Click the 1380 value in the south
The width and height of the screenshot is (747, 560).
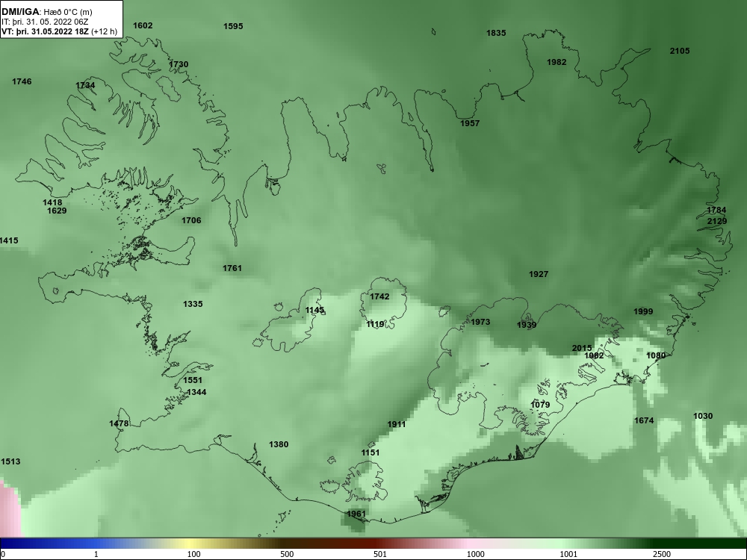click(279, 444)
